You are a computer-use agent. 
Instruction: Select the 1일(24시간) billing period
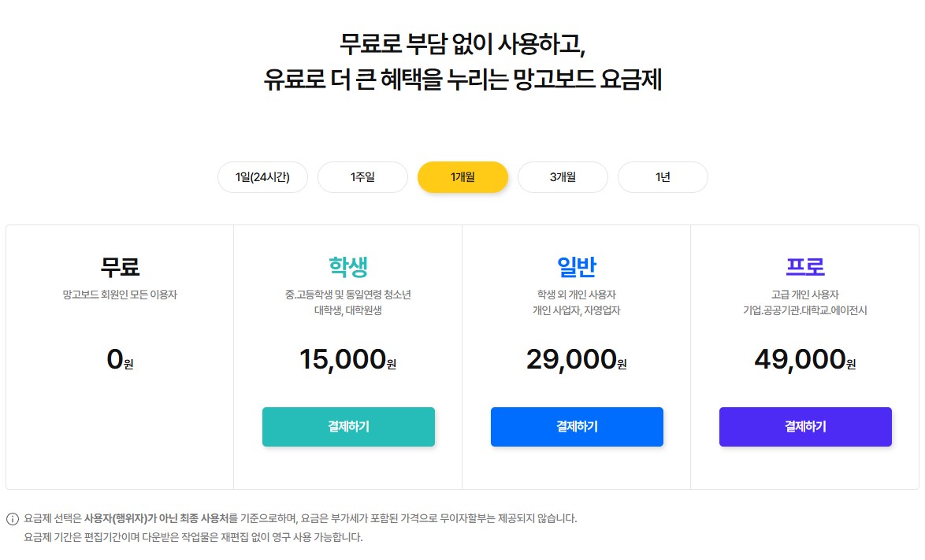point(262,177)
